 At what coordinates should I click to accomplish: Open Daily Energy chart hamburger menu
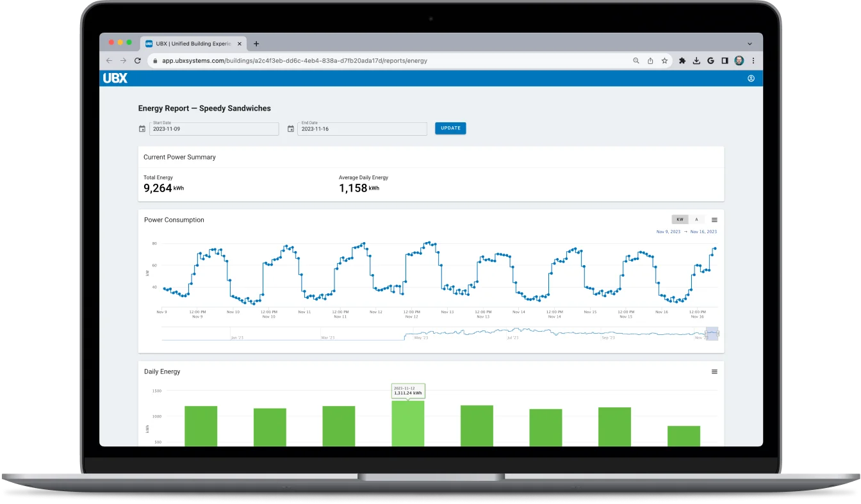coord(714,371)
